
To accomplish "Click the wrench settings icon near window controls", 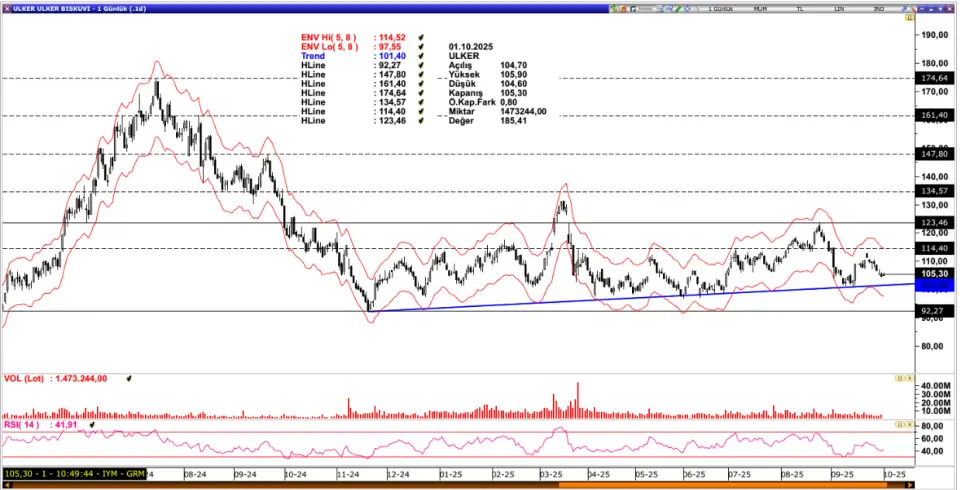I will pos(903,8).
